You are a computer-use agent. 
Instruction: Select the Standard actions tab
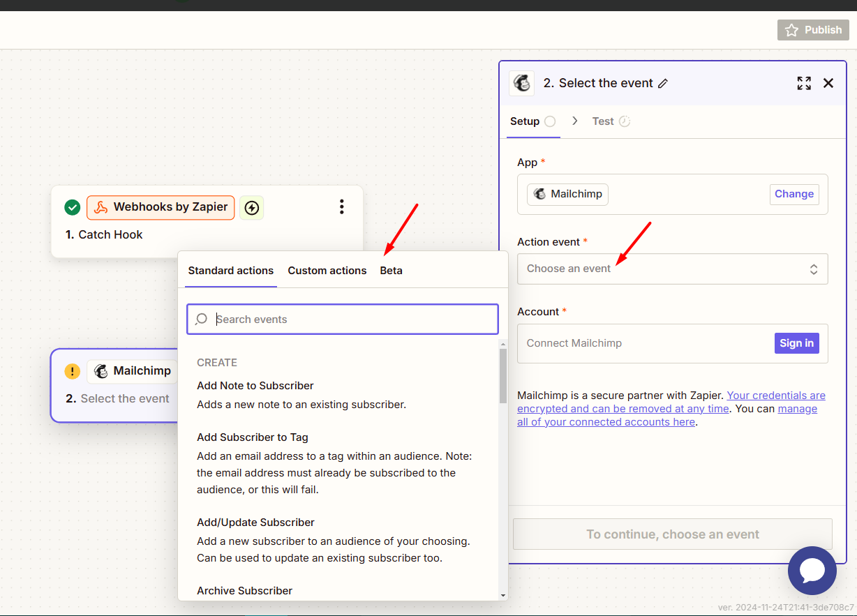coord(231,271)
